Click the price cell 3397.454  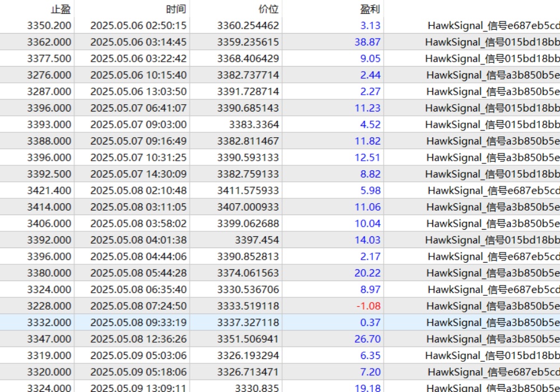[x=256, y=240]
